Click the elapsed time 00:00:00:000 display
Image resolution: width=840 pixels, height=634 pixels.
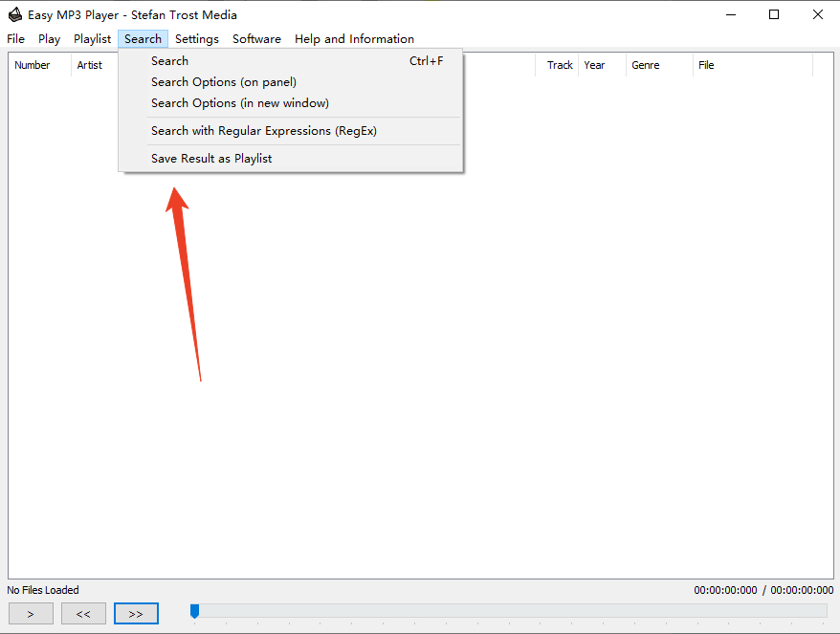(x=725, y=590)
